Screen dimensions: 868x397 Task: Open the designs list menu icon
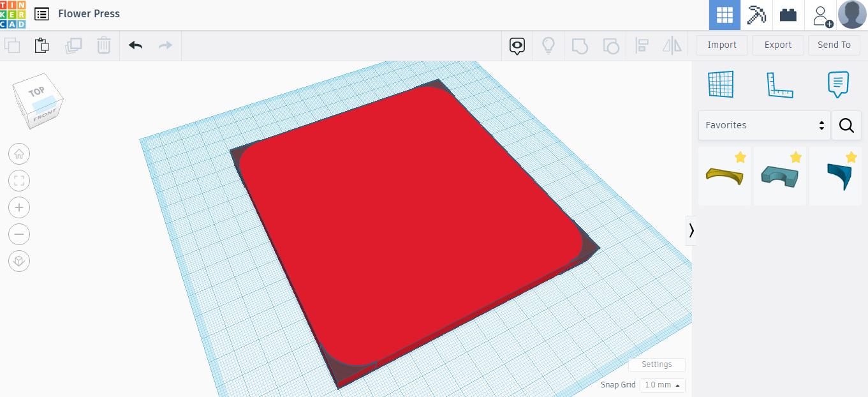pyautogui.click(x=41, y=14)
